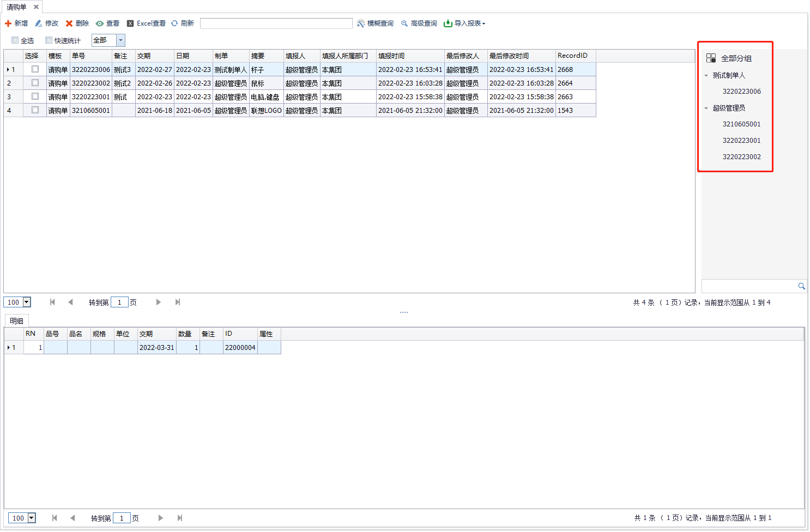Click the 删除 (delete) red X icon
The image size is (810, 532).
click(69, 23)
